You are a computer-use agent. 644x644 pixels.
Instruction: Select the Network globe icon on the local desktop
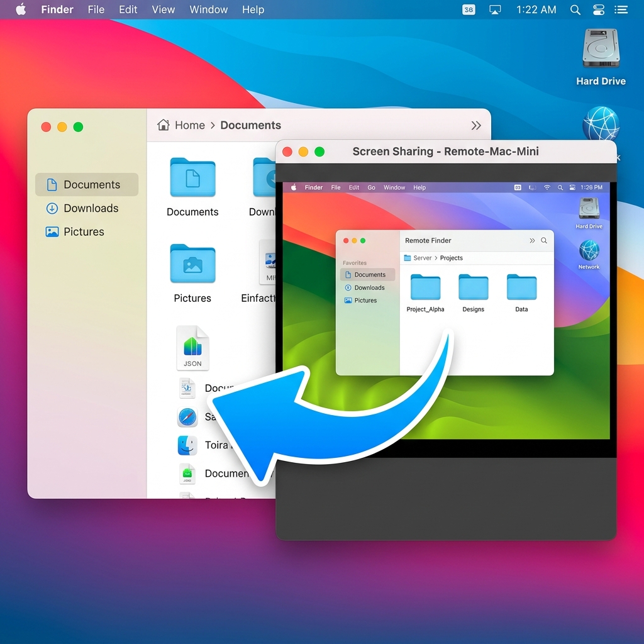601,123
